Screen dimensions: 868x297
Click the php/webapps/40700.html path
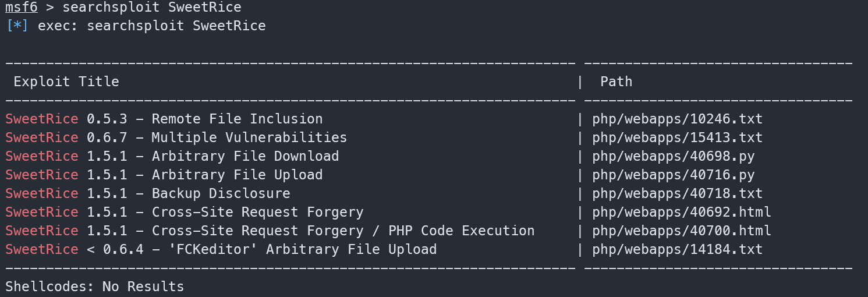(681, 231)
